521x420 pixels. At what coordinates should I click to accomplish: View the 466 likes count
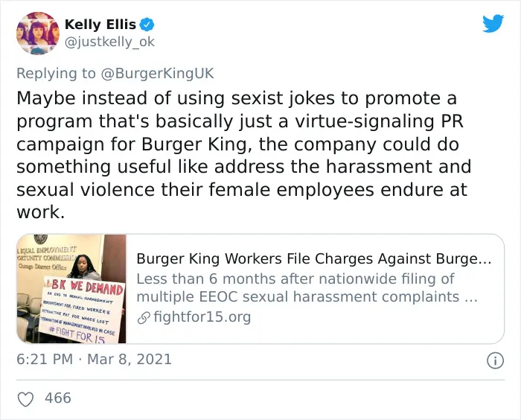(x=58, y=398)
